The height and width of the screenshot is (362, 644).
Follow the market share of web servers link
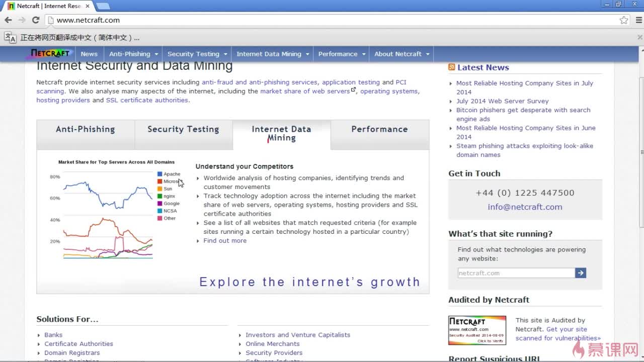[305, 91]
